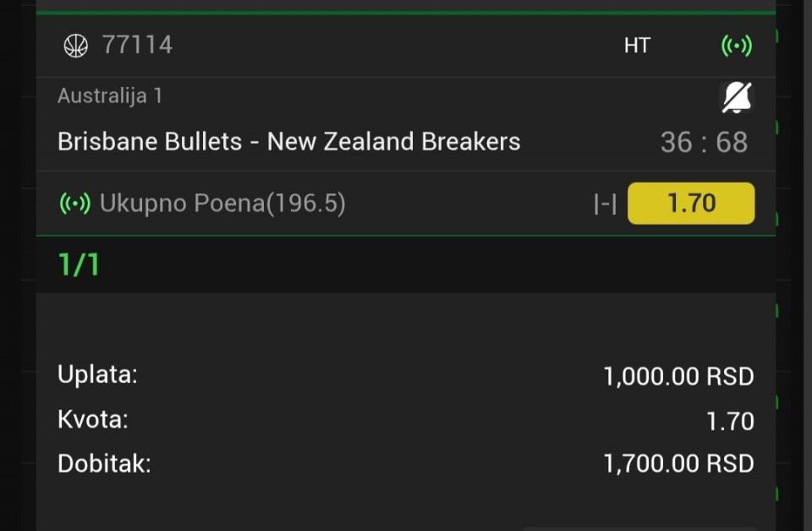Image resolution: width=812 pixels, height=531 pixels.
Task: Click the partially visible button at bottom
Action: [639, 528]
